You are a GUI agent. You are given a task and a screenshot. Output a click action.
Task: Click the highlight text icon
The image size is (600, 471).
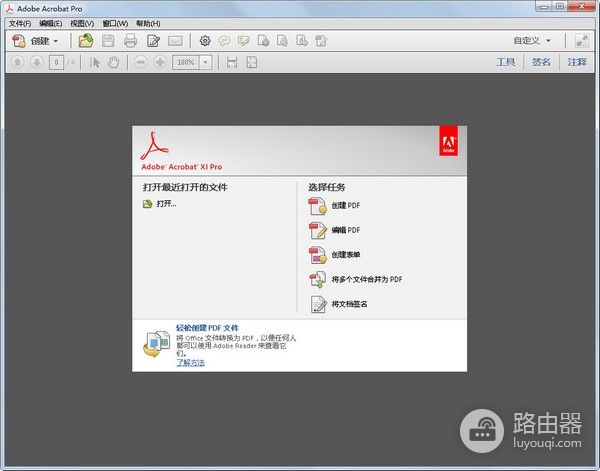coord(243,41)
